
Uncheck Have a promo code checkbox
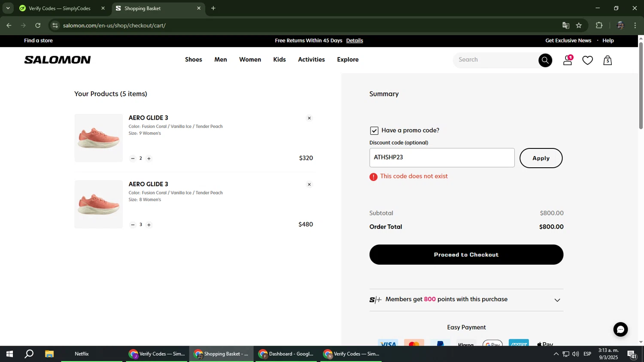pyautogui.click(x=374, y=131)
